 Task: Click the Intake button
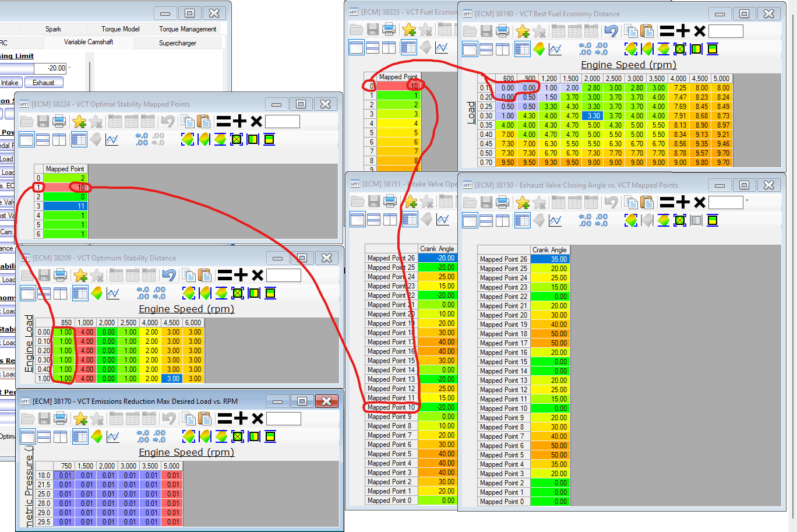click(10, 83)
